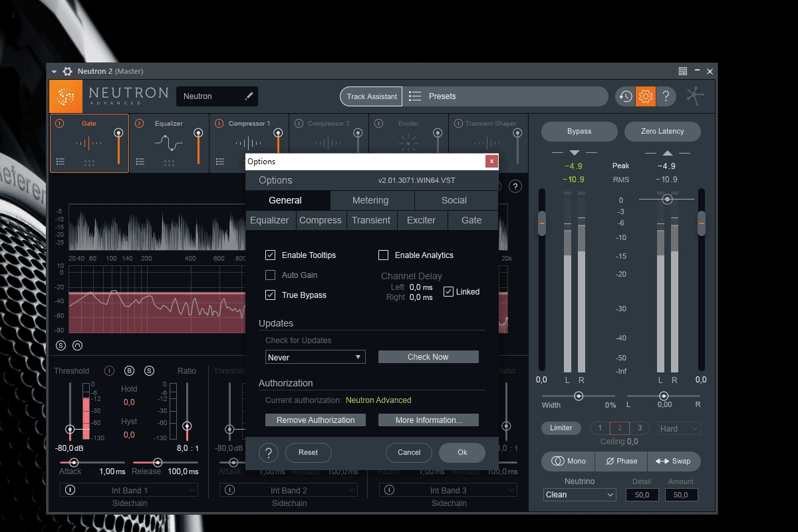This screenshot has width=798, height=532.
Task: Expand the title bar dropdown arrow
Action: click(55, 71)
